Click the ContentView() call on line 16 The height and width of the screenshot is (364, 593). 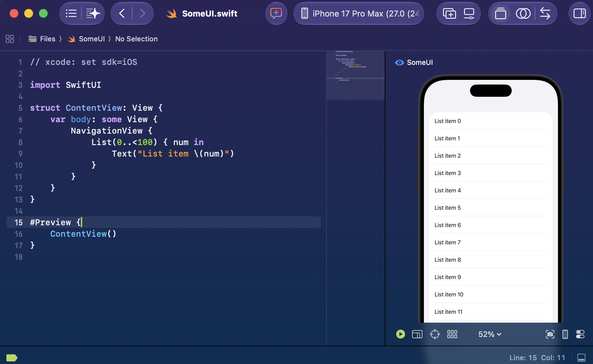(x=83, y=234)
